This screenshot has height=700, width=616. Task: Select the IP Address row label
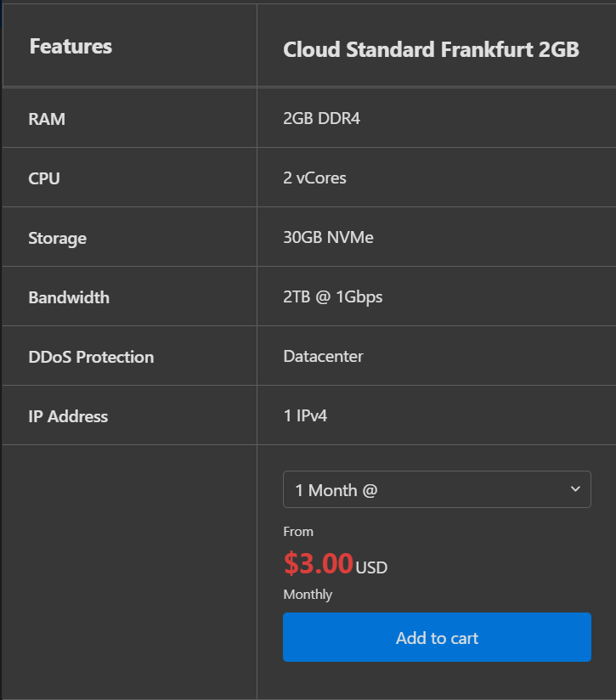(68, 416)
